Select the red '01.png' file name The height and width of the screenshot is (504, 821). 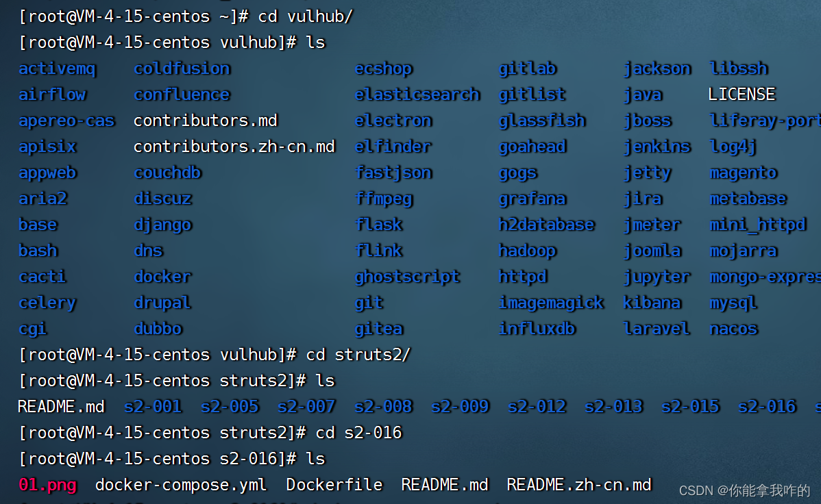coord(48,485)
